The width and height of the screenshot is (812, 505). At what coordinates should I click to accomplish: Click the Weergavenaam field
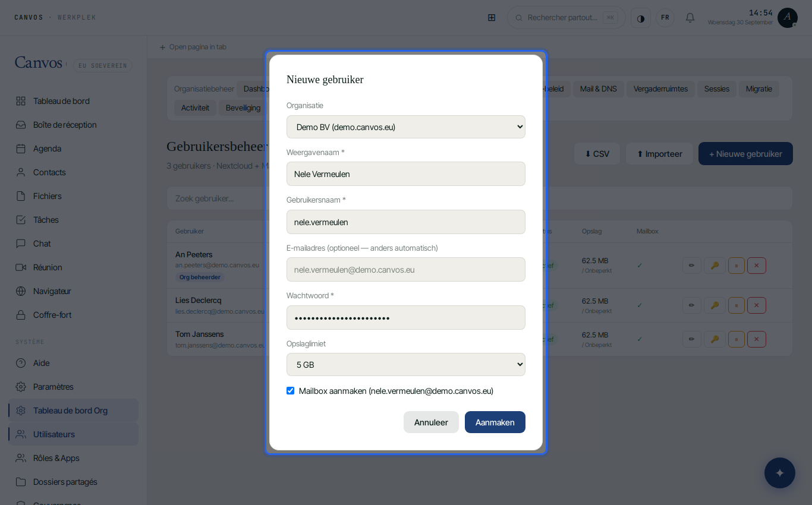tap(406, 174)
